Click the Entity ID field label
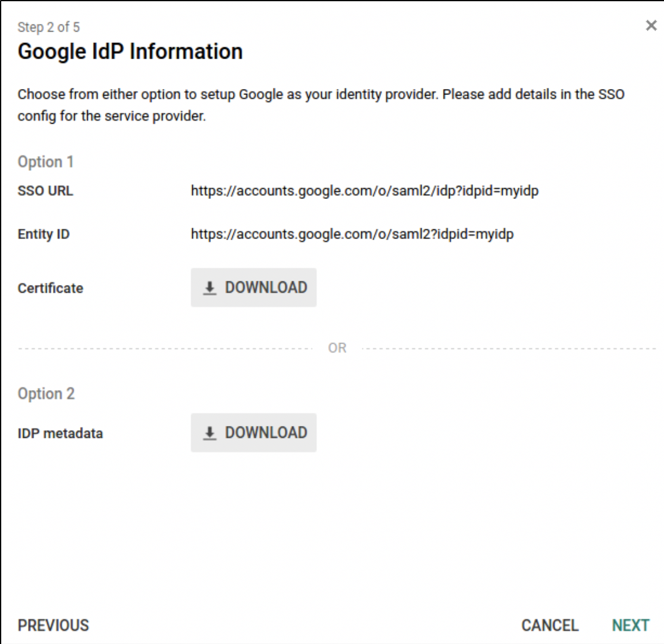664x644 pixels. [x=44, y=234]
